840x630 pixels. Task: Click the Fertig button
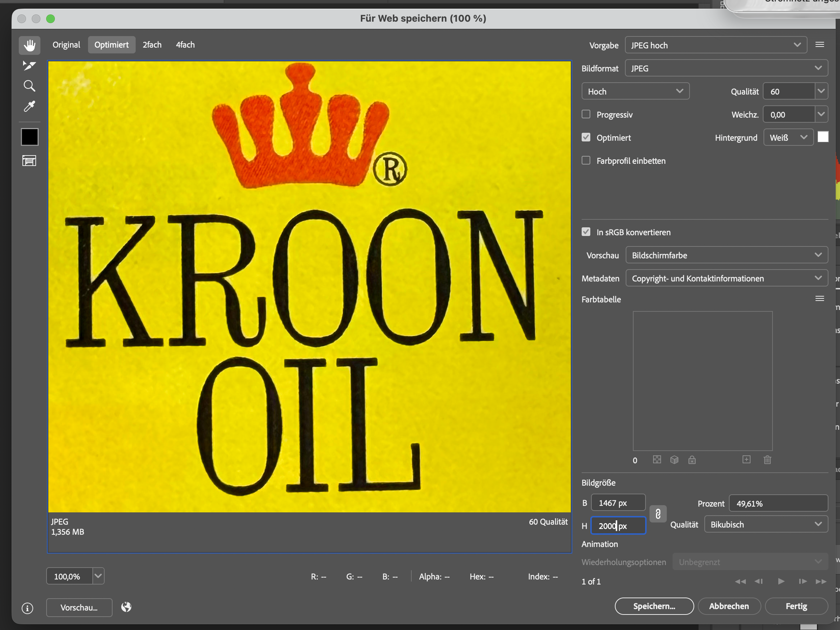796,607
